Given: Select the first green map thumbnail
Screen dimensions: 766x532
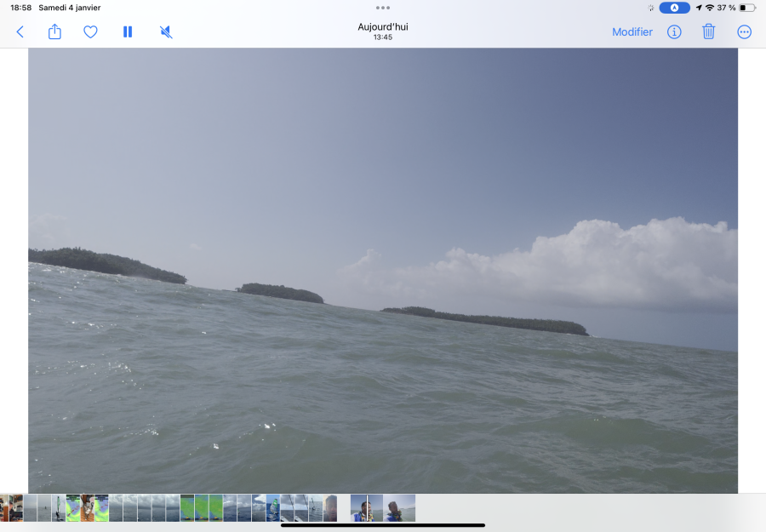Looking at the screenshot, I should click(73, 508).
